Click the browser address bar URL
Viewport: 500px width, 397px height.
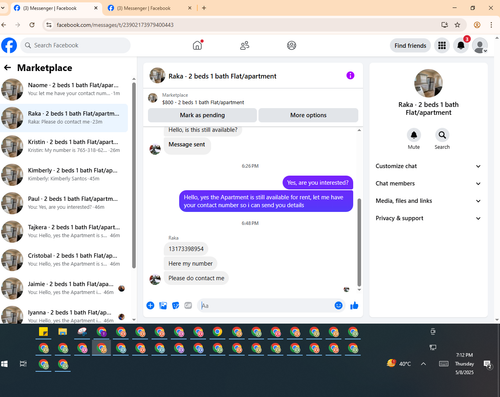115,25
